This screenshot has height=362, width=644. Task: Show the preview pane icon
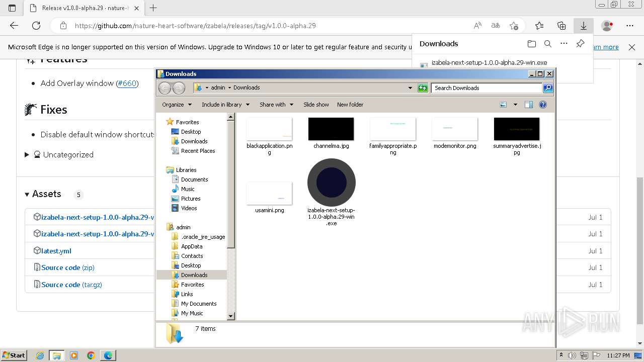point(529,105)
